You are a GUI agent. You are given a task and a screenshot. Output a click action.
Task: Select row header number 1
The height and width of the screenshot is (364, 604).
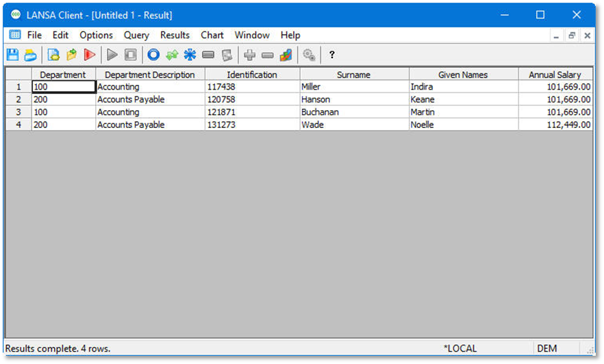[18, 87]
